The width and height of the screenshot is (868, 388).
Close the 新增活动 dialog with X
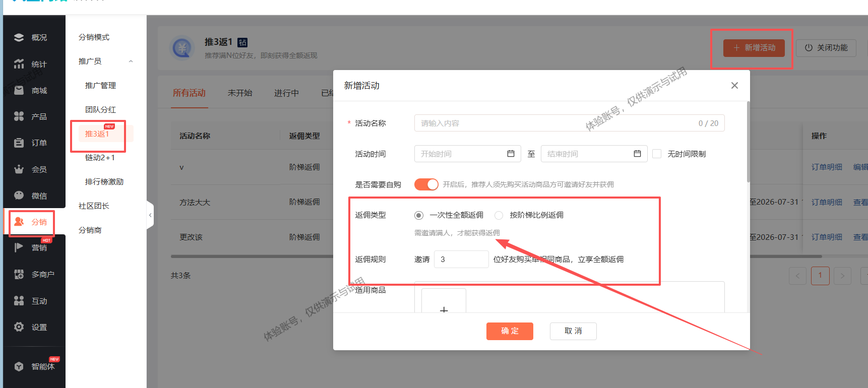pyautogui.click(x=734, y=86)
